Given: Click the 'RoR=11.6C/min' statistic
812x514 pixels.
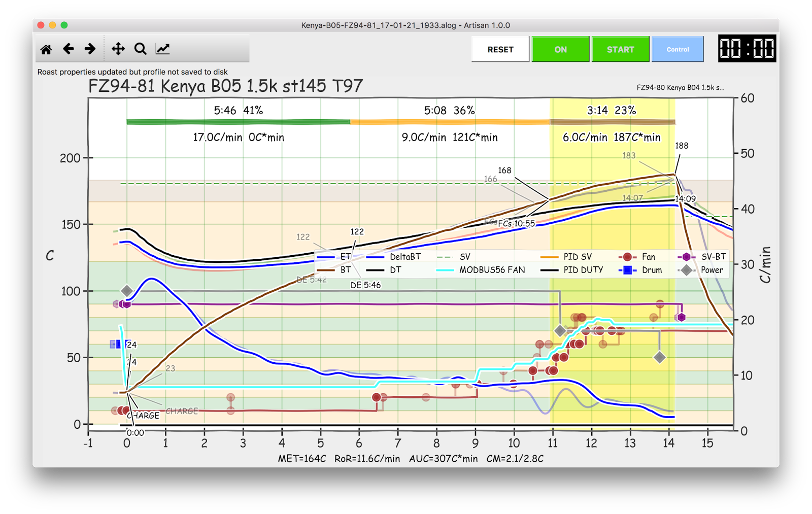Looking at the screenshot, I should pyautogui.click(x=367, y=459).
